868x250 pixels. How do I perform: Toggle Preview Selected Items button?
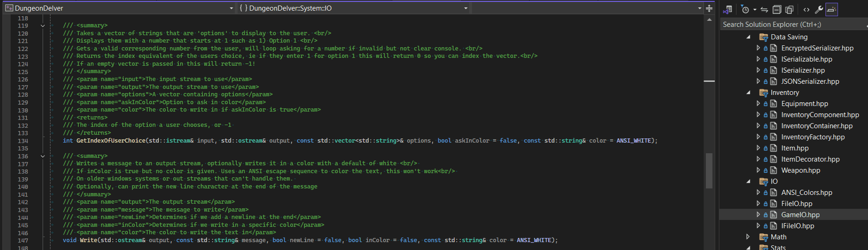tap(832, 9)
